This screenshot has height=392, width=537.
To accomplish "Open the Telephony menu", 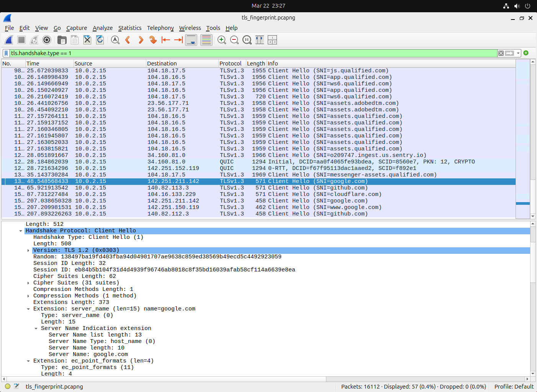I will [x=160, y=28].
